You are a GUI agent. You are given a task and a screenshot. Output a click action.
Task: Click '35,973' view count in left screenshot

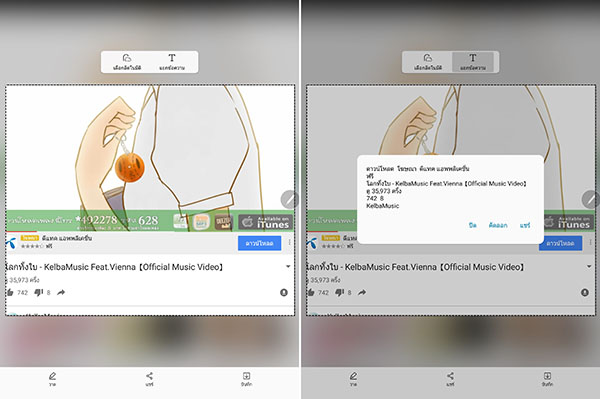tap(19, 280)
